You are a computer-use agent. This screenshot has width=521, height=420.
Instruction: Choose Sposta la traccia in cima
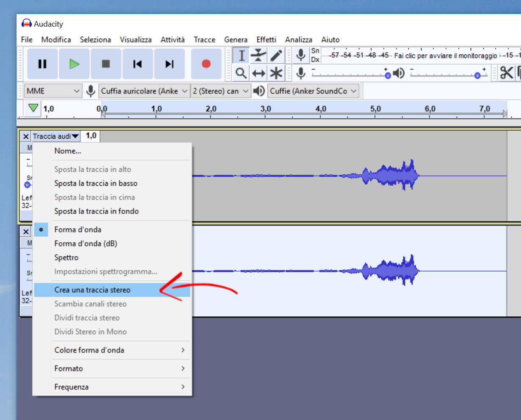tap(112, 198)
